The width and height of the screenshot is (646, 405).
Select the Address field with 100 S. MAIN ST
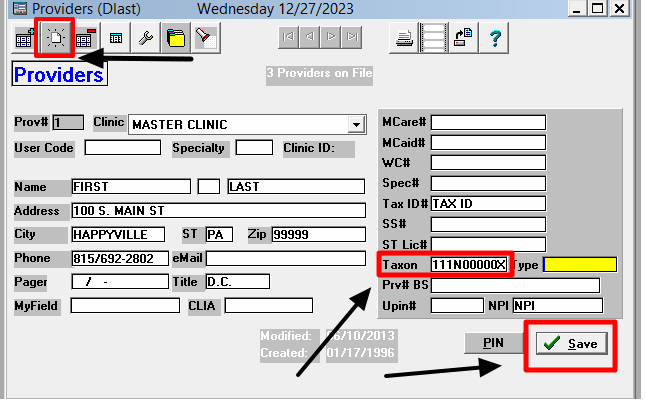(x=218, y=211)
